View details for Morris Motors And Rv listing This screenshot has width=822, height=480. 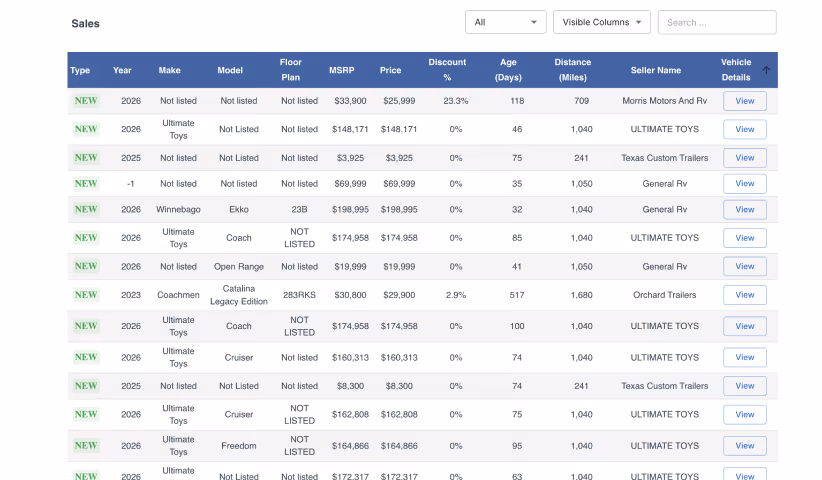[744, 101]
